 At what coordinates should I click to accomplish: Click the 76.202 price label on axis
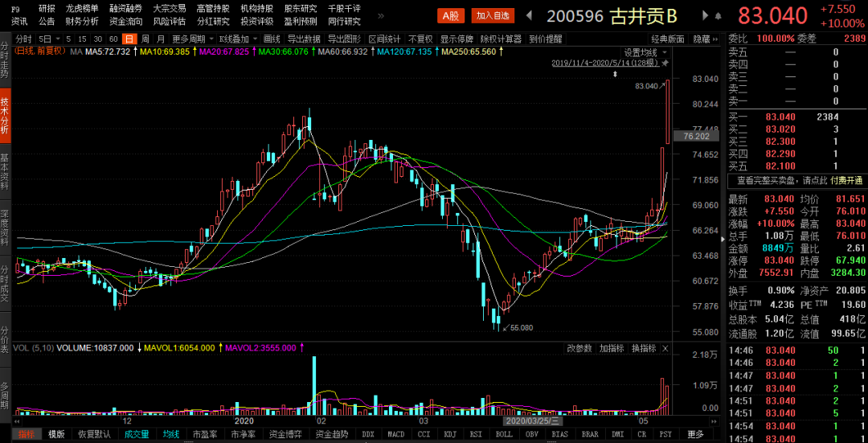coord(696,136)
